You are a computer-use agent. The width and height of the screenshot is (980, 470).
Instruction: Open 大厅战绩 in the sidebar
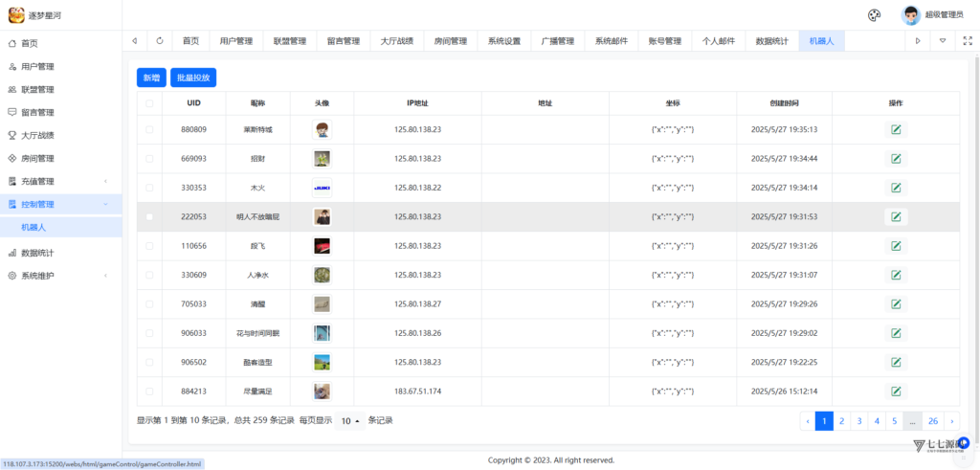tap(60, 136)
